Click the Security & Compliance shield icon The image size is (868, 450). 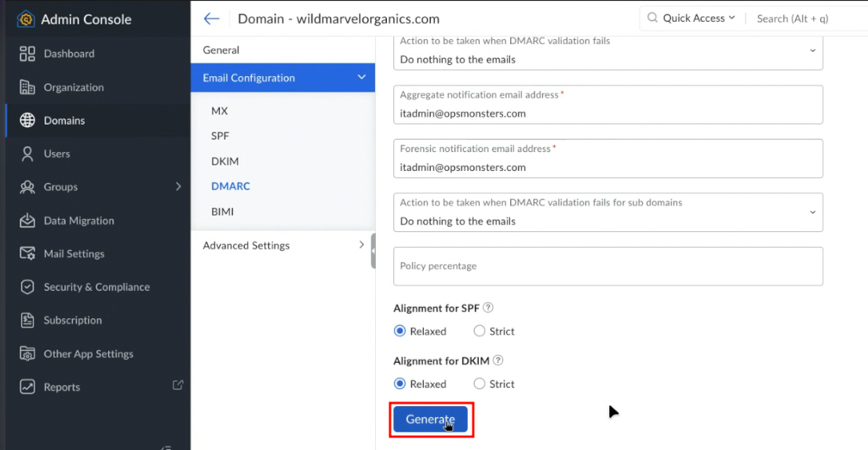27,287
